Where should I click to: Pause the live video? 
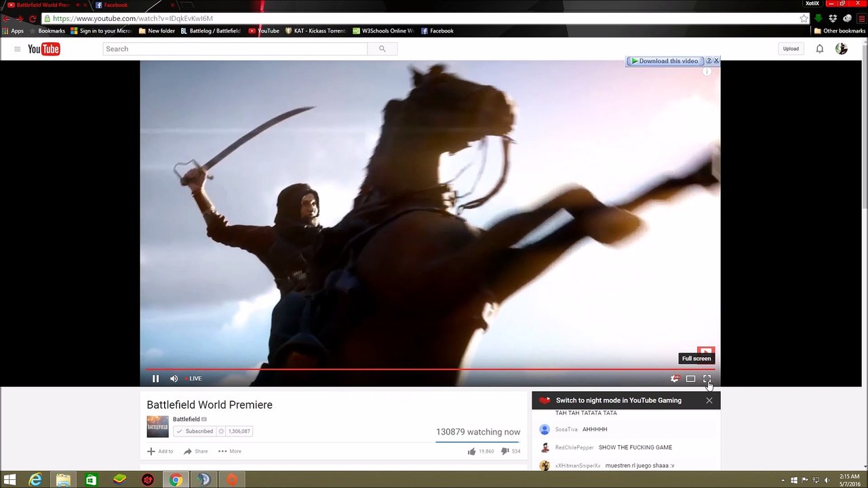(155, 379)
